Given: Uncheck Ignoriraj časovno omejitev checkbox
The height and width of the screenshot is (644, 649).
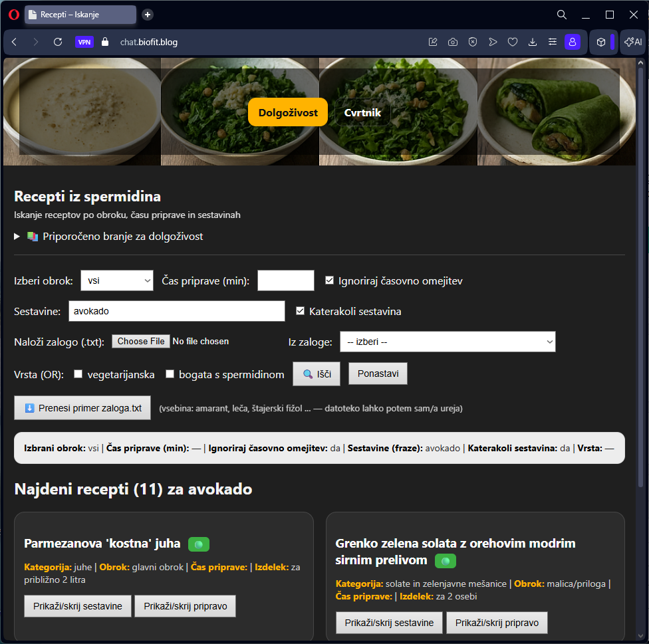Looking at the screenshot, I should coord(329,280).
